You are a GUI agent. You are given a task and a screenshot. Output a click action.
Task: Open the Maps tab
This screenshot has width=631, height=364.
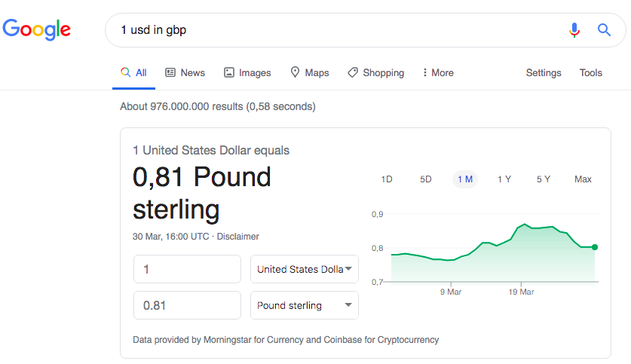click(310, 73)
